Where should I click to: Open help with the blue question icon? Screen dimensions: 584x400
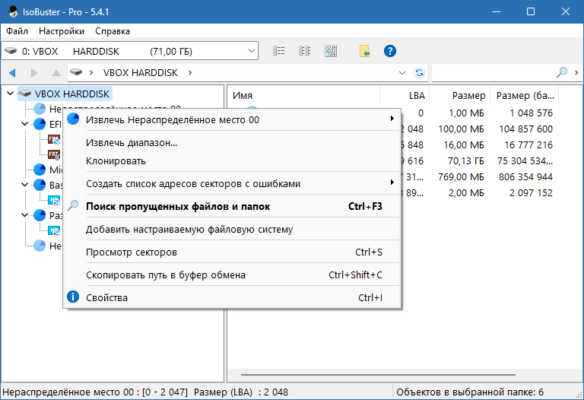390,51
